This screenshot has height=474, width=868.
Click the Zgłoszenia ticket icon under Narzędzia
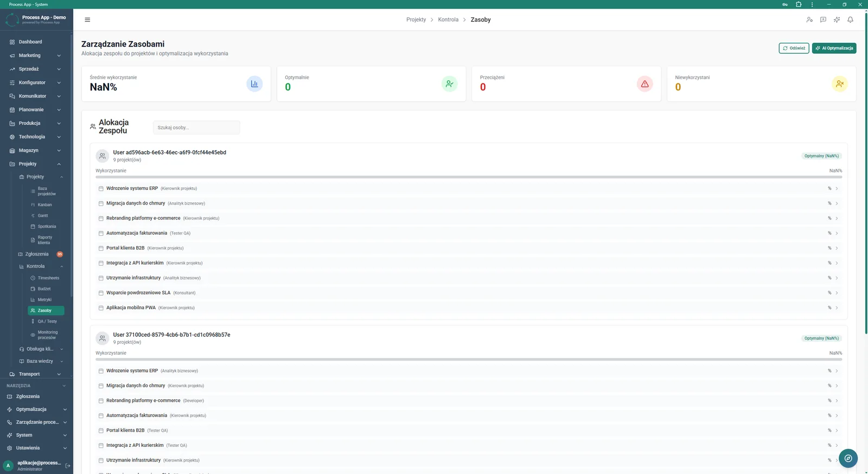click(9, 396)
